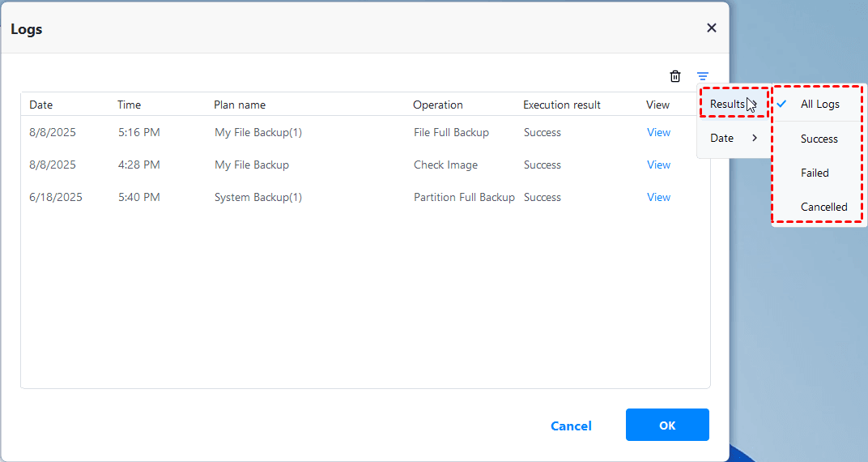Sort by the Date column header

point(41,105)
